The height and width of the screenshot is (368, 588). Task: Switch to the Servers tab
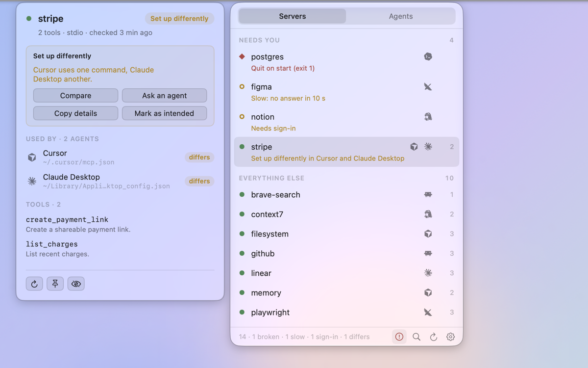293,16
